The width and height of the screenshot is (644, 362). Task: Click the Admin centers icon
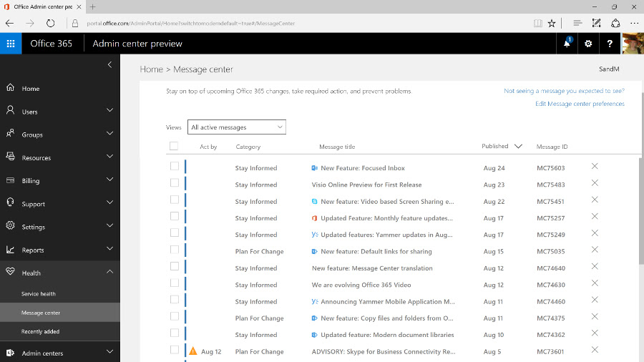point(10,353)
